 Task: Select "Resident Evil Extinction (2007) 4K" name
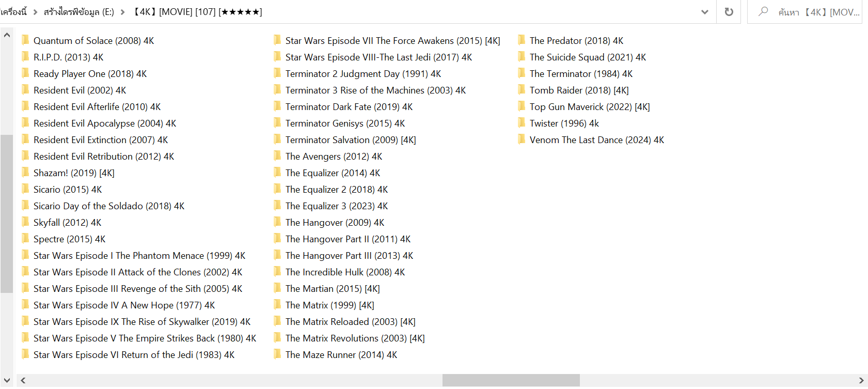tap(101, 140)
